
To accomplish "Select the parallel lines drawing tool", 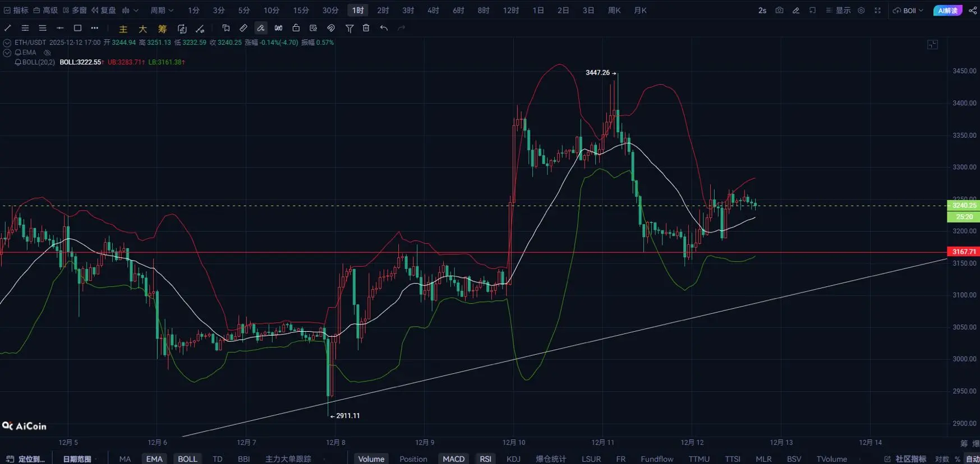I will click(x=25, y=28).
